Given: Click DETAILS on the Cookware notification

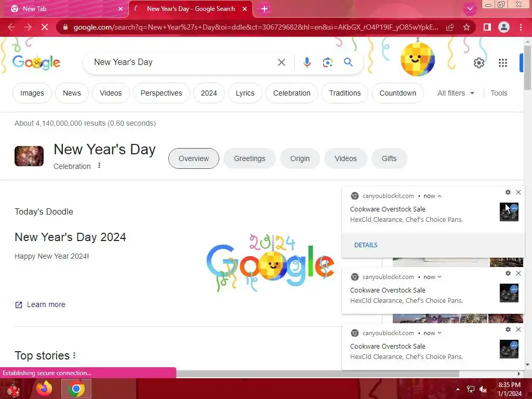Looking at the screenshot, I should click(x=366, y=245).
